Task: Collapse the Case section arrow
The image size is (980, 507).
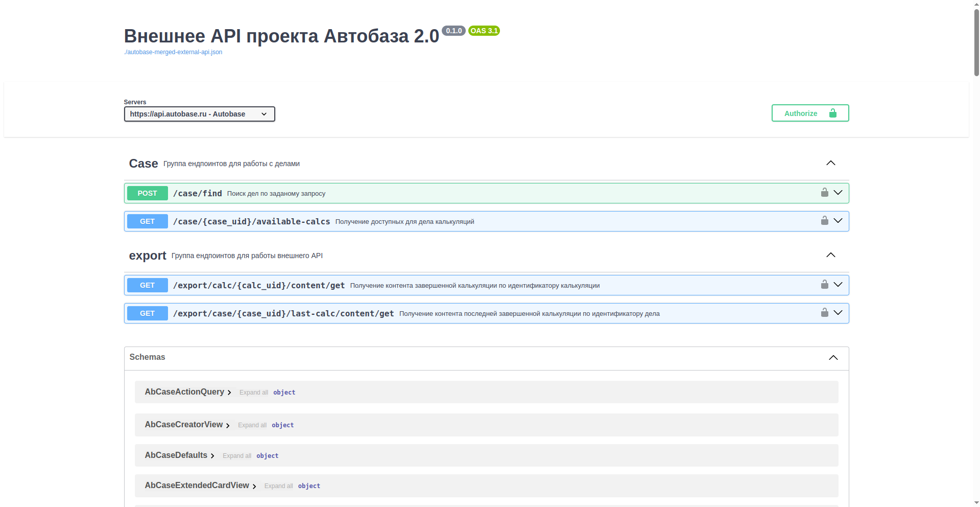Action: [831, 163]
